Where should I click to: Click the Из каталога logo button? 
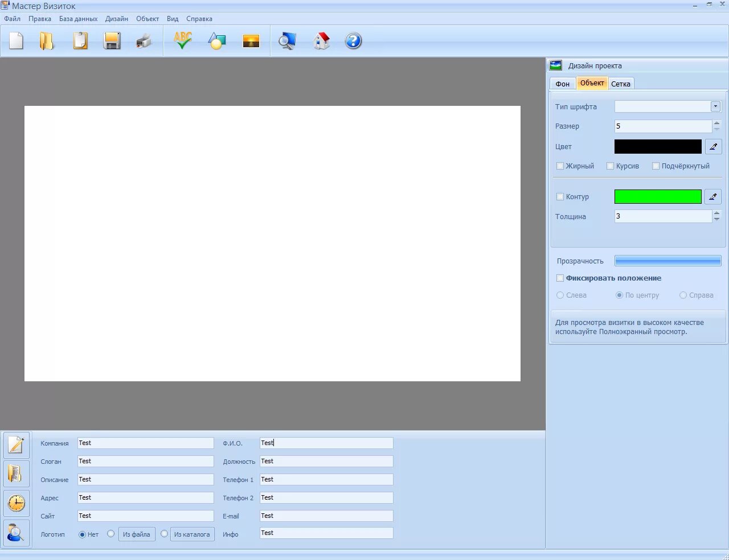click(192, 534)
